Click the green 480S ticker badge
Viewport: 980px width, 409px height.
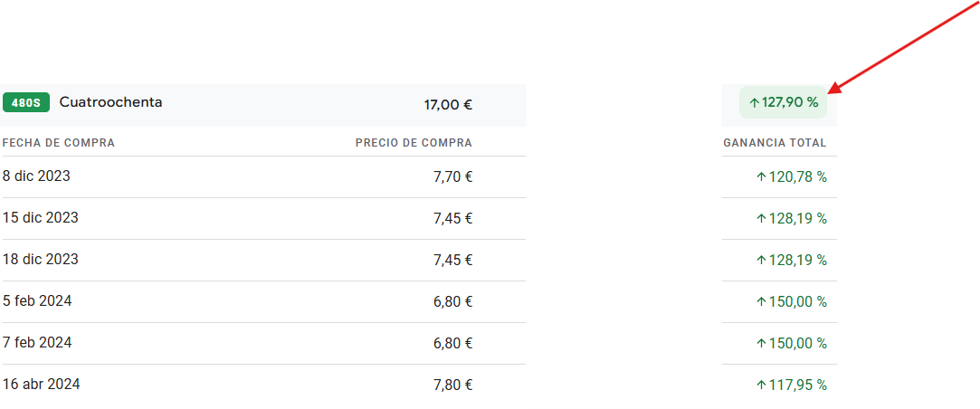point(26,102)
